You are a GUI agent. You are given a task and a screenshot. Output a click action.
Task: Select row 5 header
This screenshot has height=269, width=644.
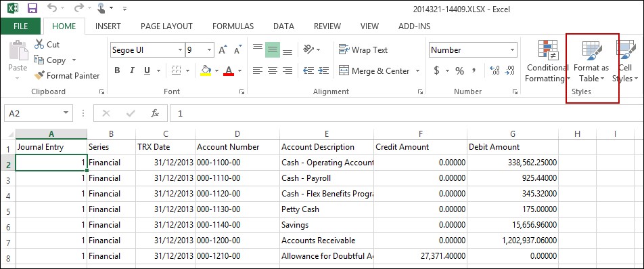pos(8,210)
